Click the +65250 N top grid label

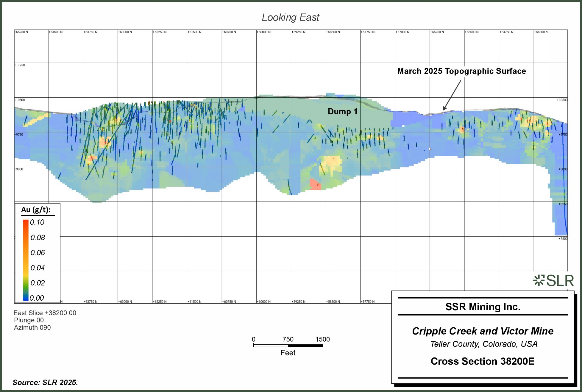[21, 32]
